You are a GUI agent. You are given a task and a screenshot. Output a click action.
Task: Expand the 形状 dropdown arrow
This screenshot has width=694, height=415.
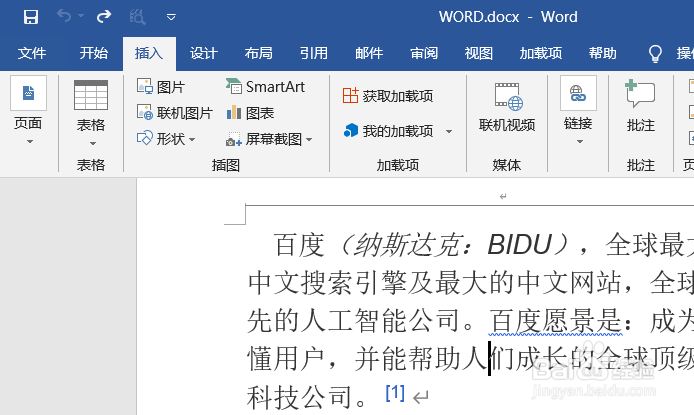pyautogui.click(x=192, y=139)
